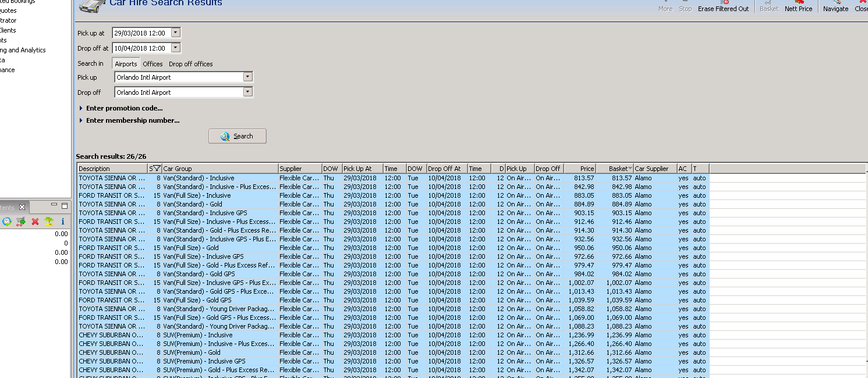Sort by the Supplier column header
Image resolution: width=868 pixels, height=378 pixels.
pos(300,169)
